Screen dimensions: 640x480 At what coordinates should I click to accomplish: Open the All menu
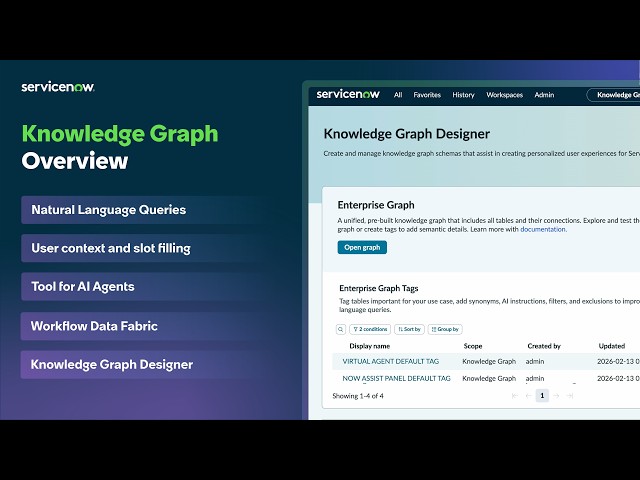pyautogui.click(x=398, y=95)
